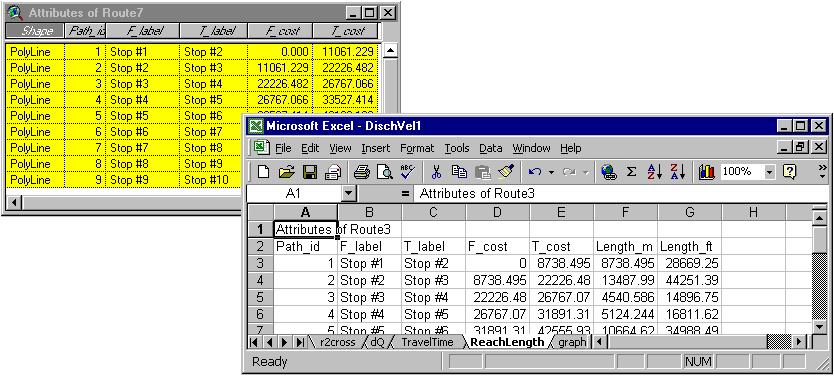Expand the zoom 100% dropdown
The width and height of the screenshot is (834, 376).
tap(769, 172)
